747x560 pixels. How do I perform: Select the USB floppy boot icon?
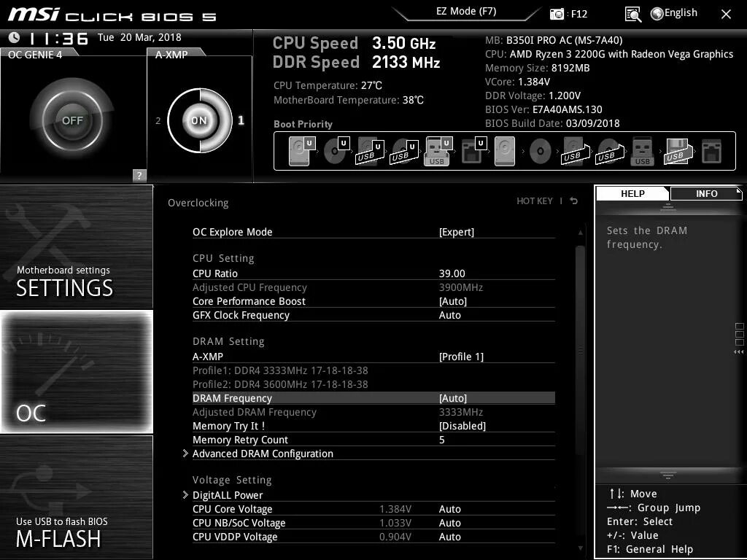[678, 152]
